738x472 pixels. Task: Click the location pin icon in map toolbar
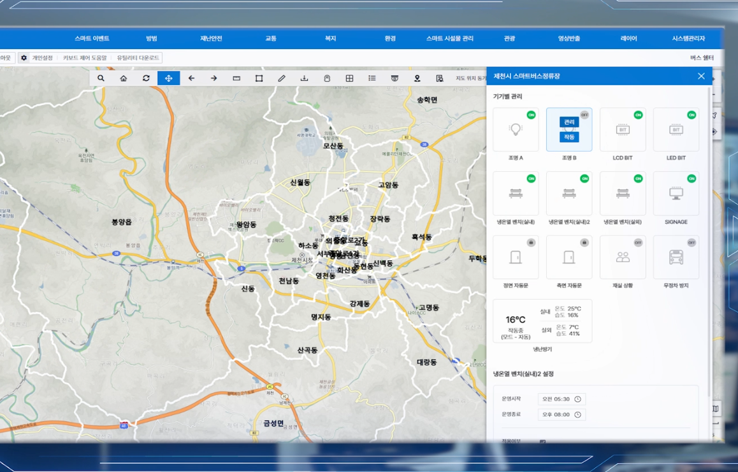coord(417,78)
